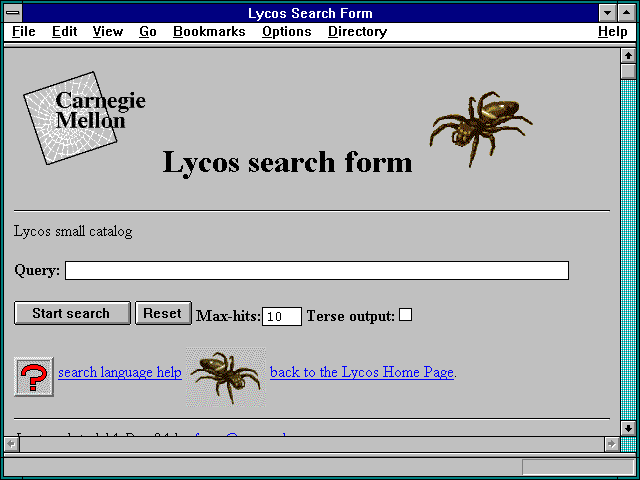
Task: Click the horizontal scrollbar left arrow
Action: (x=11, y=444)
